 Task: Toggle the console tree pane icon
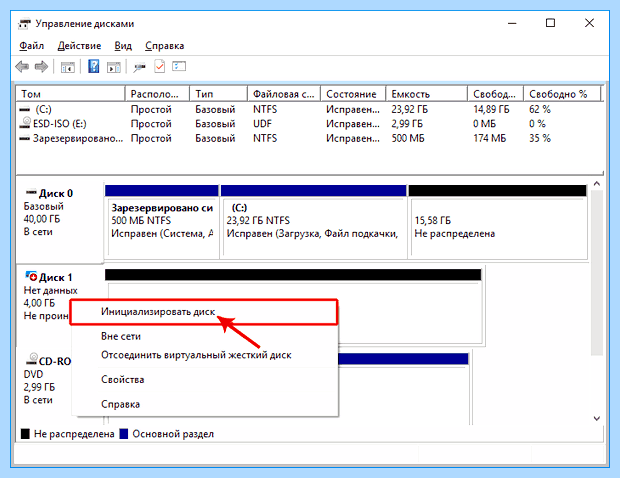coord(68,67)
